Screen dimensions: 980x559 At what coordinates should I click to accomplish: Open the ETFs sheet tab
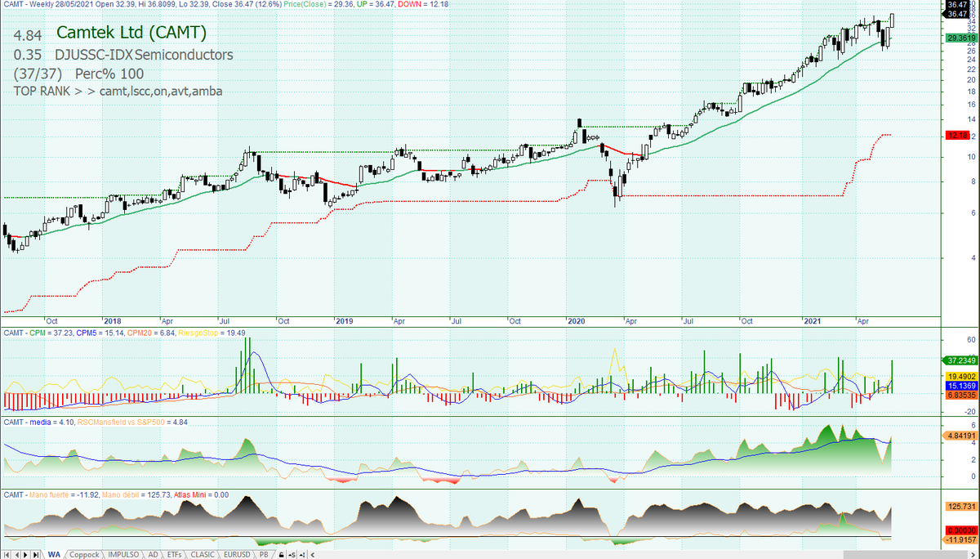pyautogui.click(x=175, y=554)
